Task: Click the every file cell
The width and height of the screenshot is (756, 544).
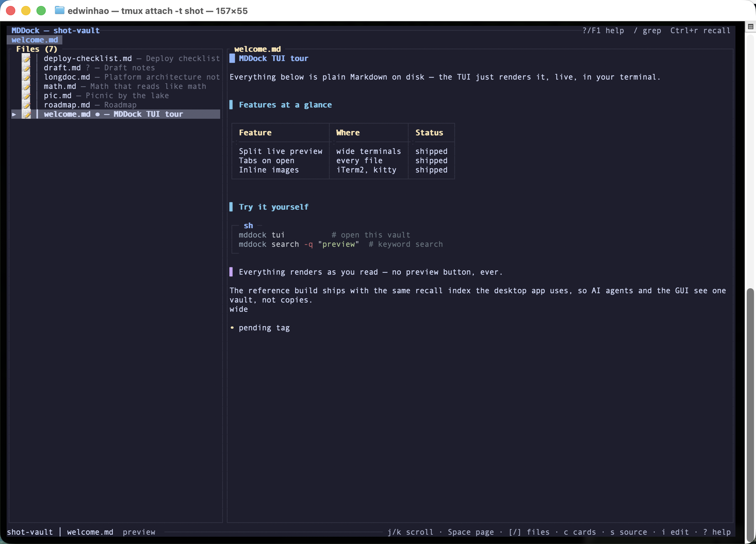Action: [x=359, y=161]
